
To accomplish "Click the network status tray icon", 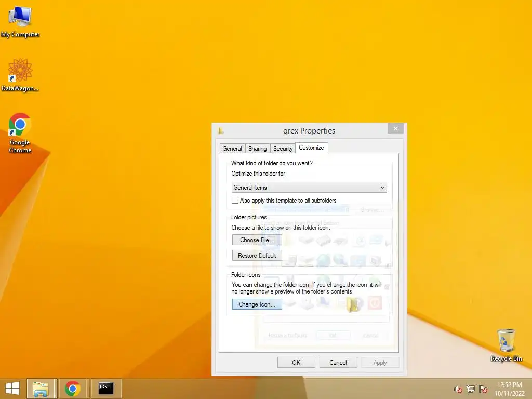I will click(470, 389).
